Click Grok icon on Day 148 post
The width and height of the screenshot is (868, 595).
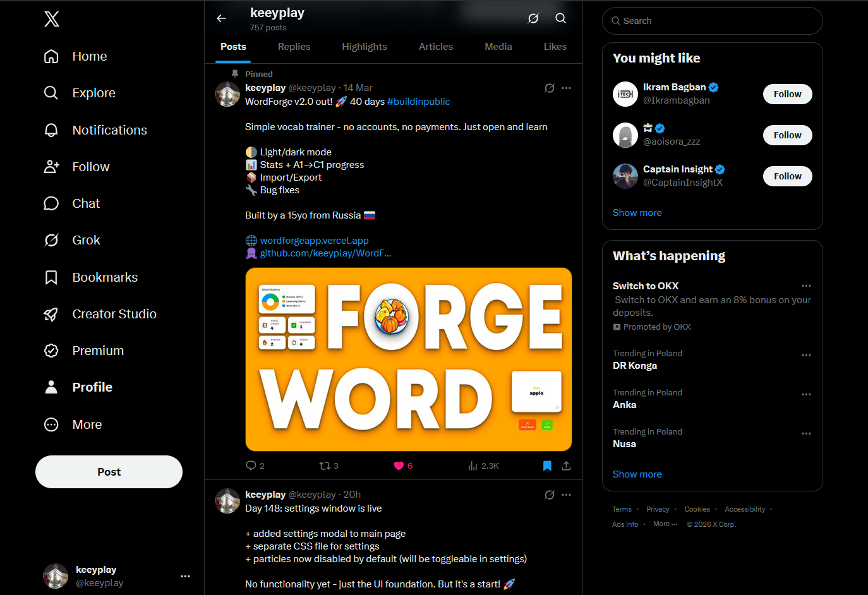pos(550,495)
